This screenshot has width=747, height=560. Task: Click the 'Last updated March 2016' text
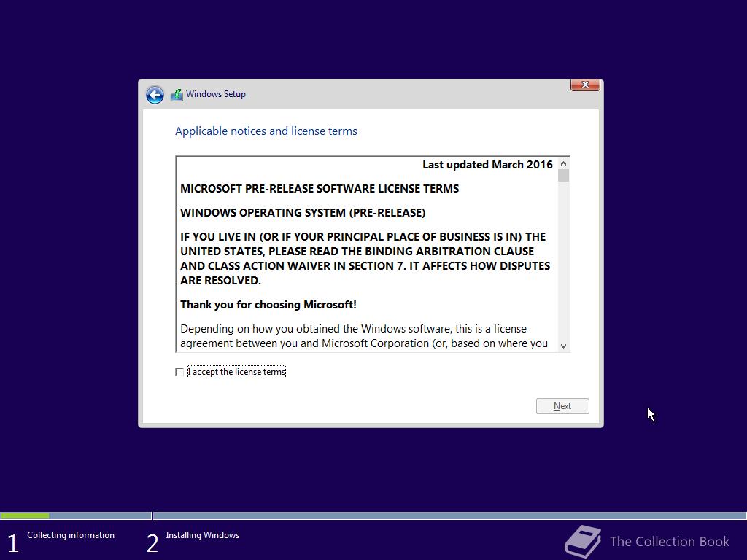(487, 165)
